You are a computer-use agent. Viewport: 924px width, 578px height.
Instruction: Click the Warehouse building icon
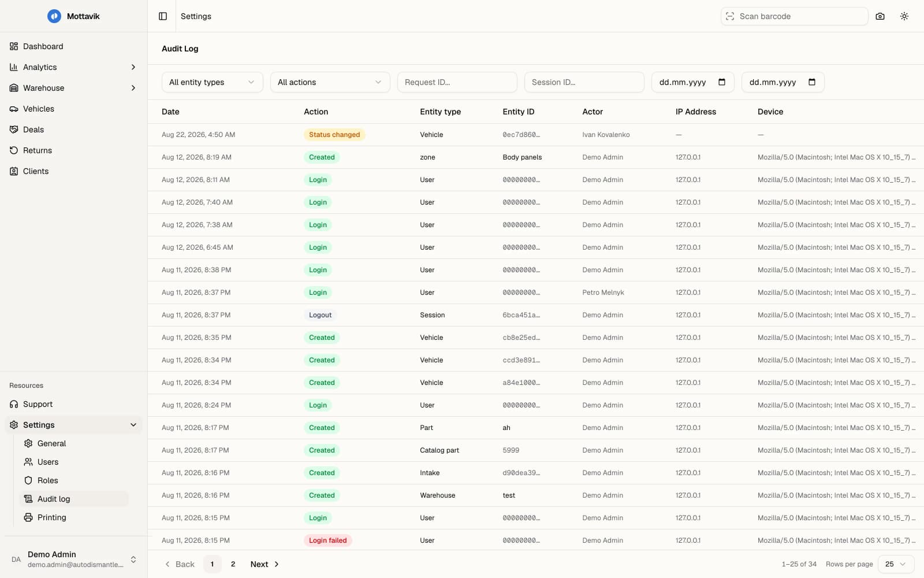click(x=14, y=88)
